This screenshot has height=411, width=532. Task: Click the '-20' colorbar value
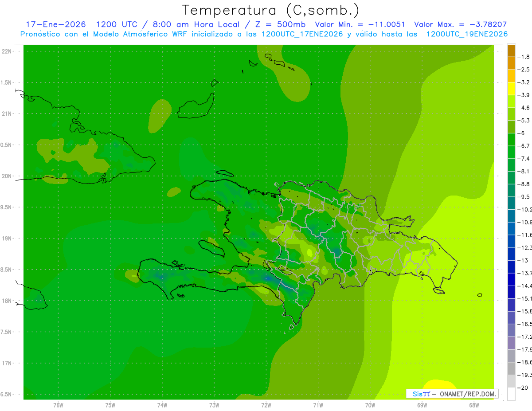coord(523,388)
